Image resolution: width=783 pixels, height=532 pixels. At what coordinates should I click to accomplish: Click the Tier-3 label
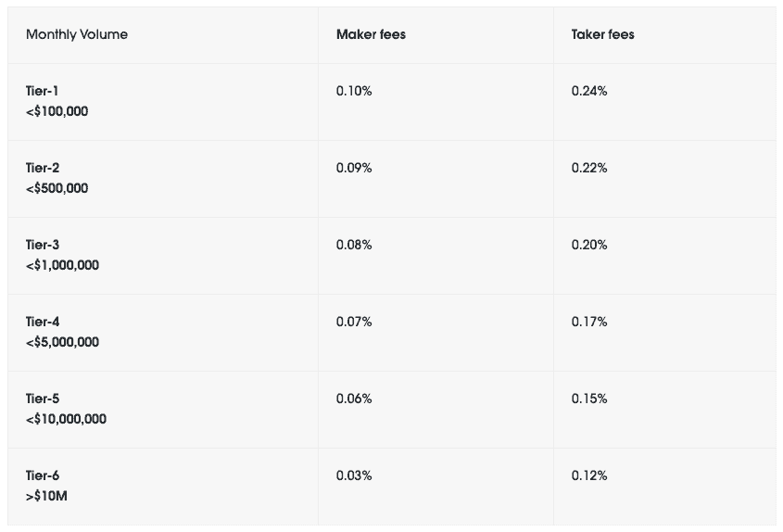(x=43, y=245)
